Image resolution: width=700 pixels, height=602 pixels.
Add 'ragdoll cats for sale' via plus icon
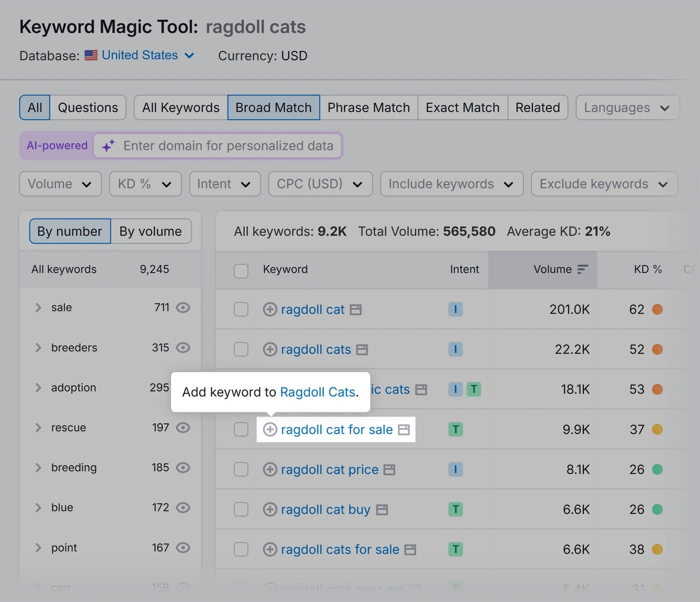click(269, 549)
